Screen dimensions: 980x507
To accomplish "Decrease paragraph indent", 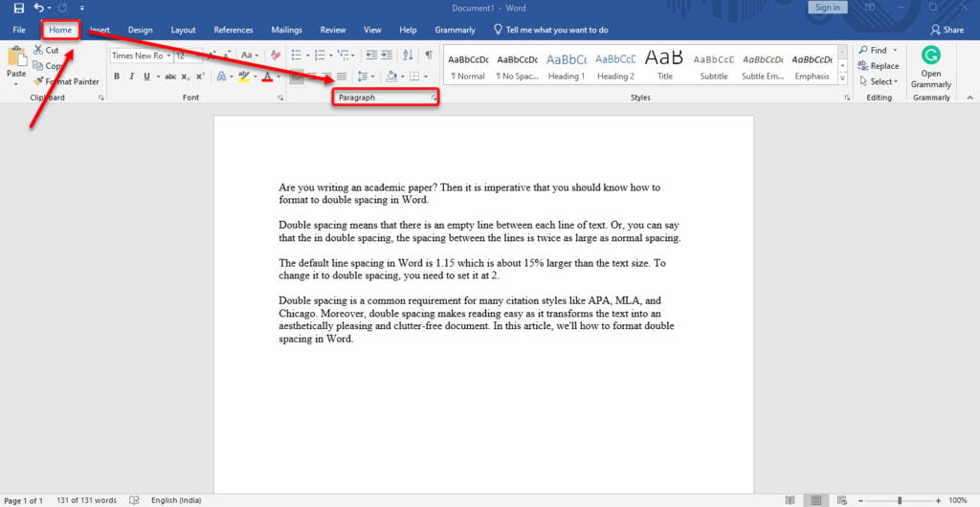I will click(x=371, y=55).
